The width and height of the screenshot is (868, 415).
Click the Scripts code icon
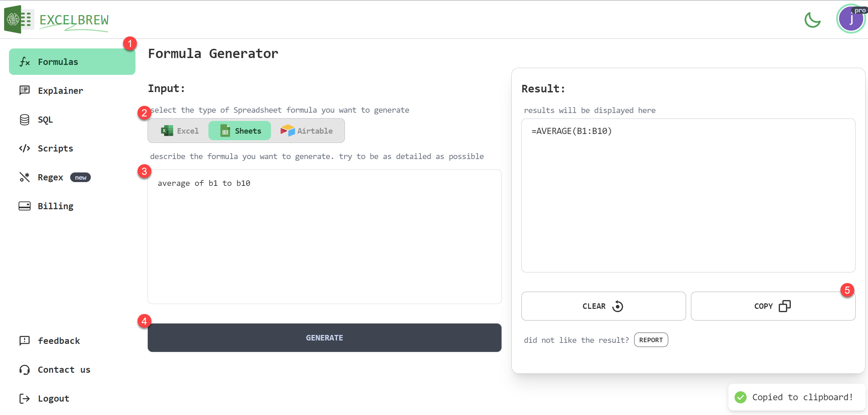(x=24, y=148)
